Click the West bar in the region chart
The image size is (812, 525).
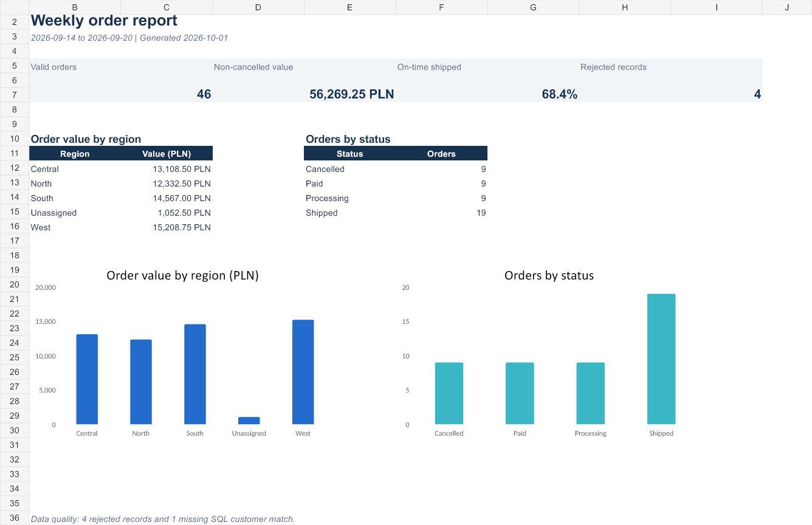[303, 372]
